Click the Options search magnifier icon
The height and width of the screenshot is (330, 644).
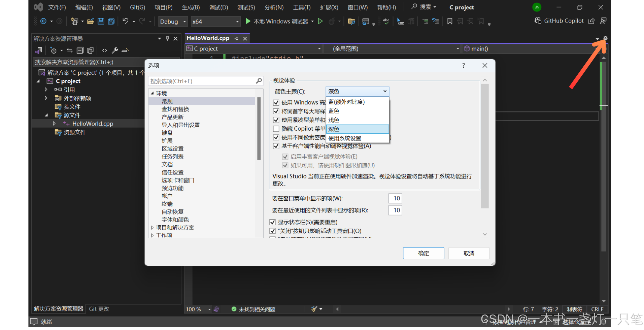pos(259,81)
